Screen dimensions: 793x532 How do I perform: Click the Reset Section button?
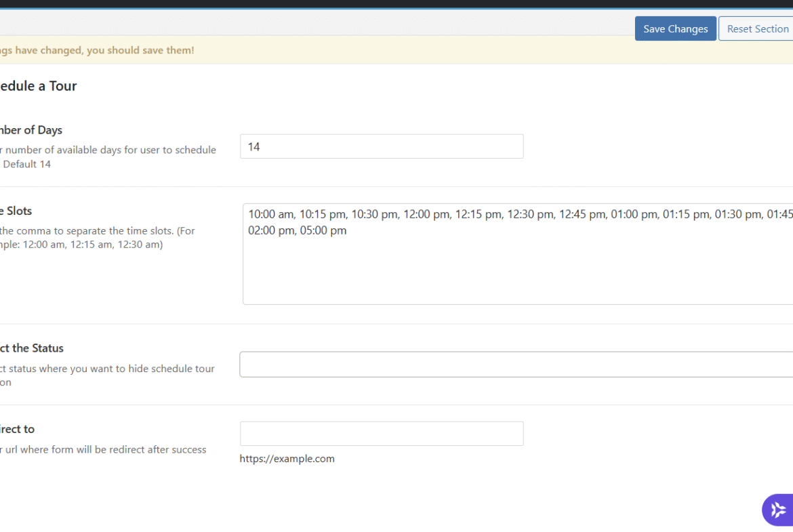pos(756,28)
